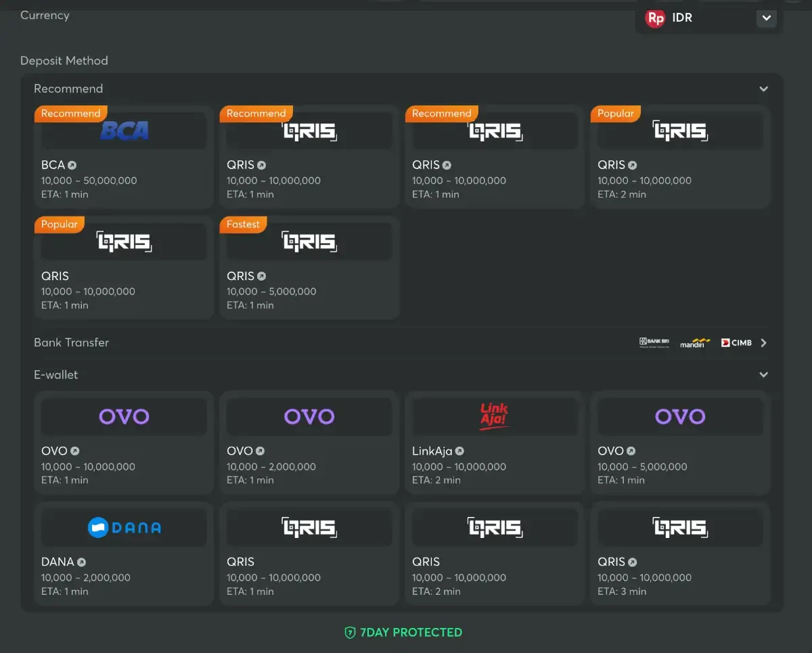812x653 pixels.
Task: Click the DANA name text
Action: 58,562
